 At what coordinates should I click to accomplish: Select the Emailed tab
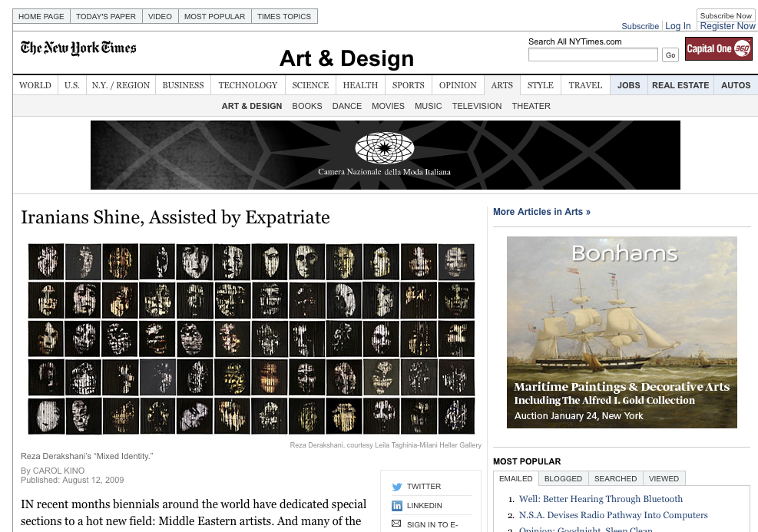tap(516, 478)
